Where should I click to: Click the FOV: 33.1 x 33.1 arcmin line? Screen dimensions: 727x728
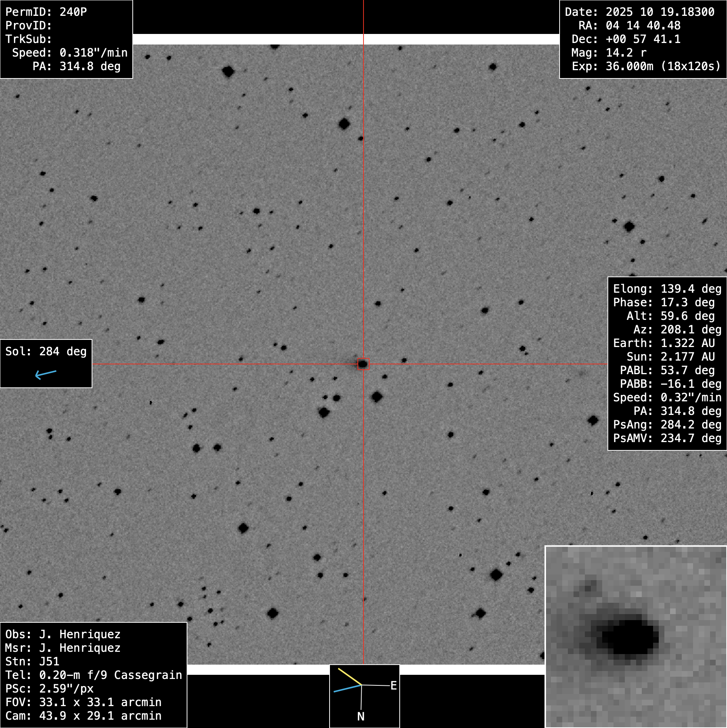[x=83, y=702]
